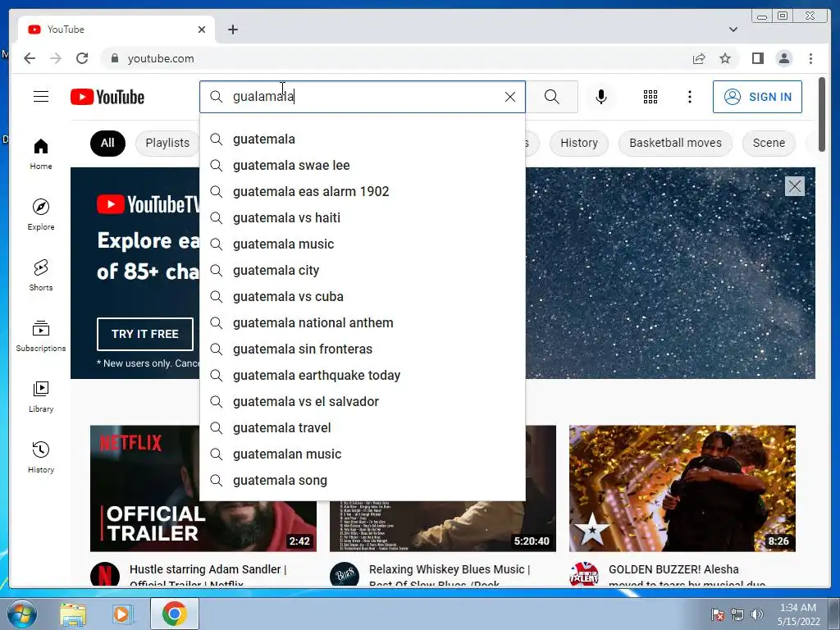Select the All filter chip

[107, 143]
